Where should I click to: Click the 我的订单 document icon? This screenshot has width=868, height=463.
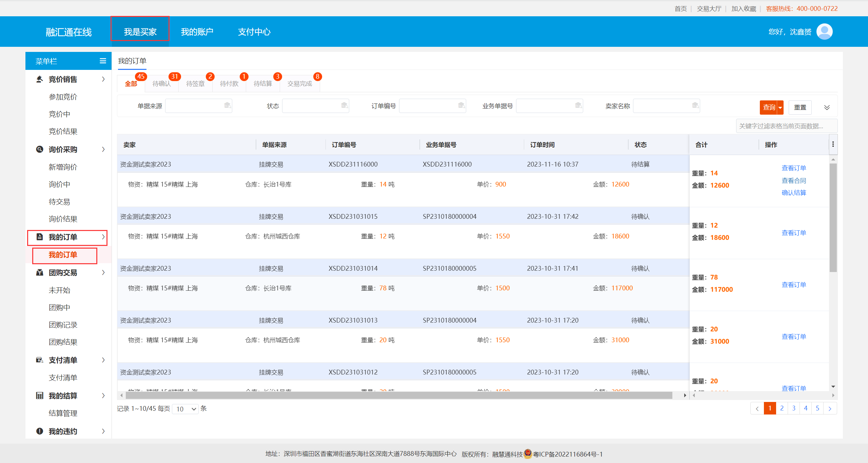click(40, 237)
